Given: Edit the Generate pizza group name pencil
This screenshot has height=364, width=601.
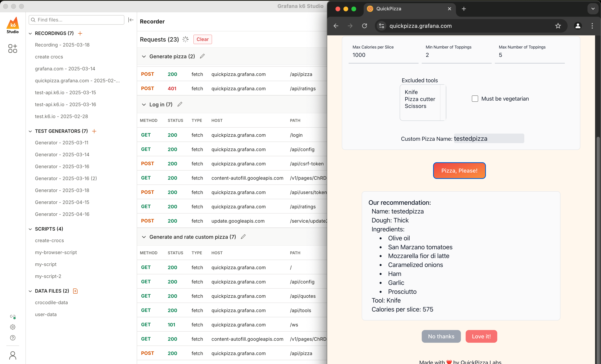Looking at the screenshot, I should coord(202,56).
